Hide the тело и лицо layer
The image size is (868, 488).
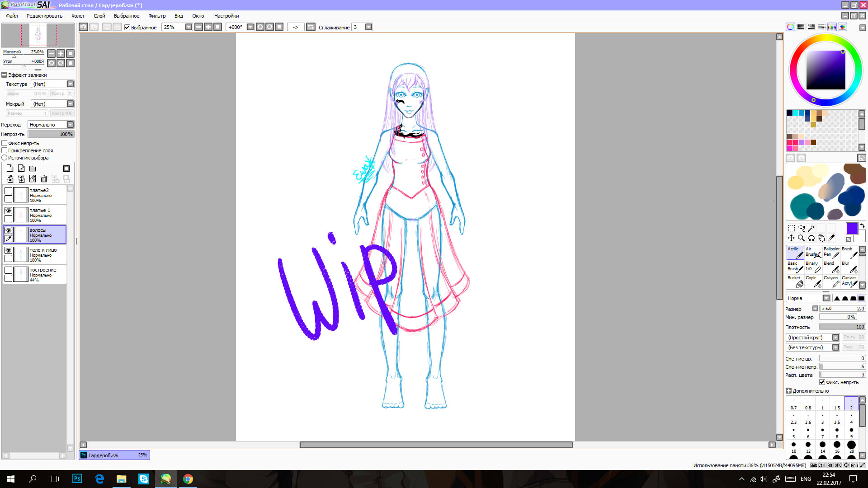(x=8, y=250)
